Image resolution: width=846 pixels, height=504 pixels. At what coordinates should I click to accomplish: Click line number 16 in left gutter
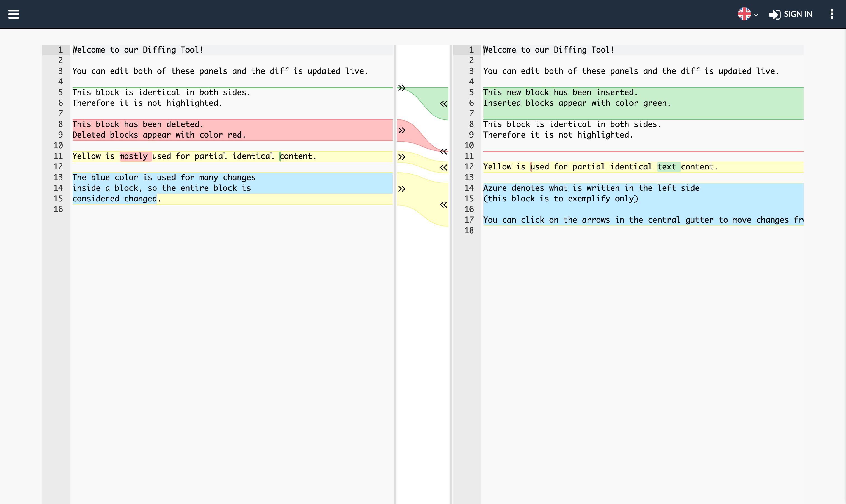(x=58, y=209)
